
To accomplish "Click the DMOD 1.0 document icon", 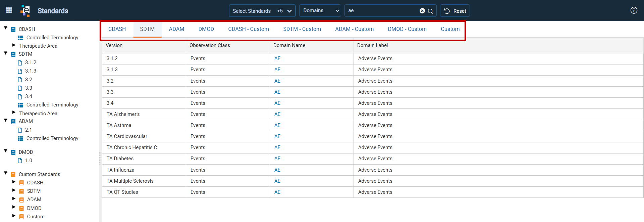I will click(20, 161).
